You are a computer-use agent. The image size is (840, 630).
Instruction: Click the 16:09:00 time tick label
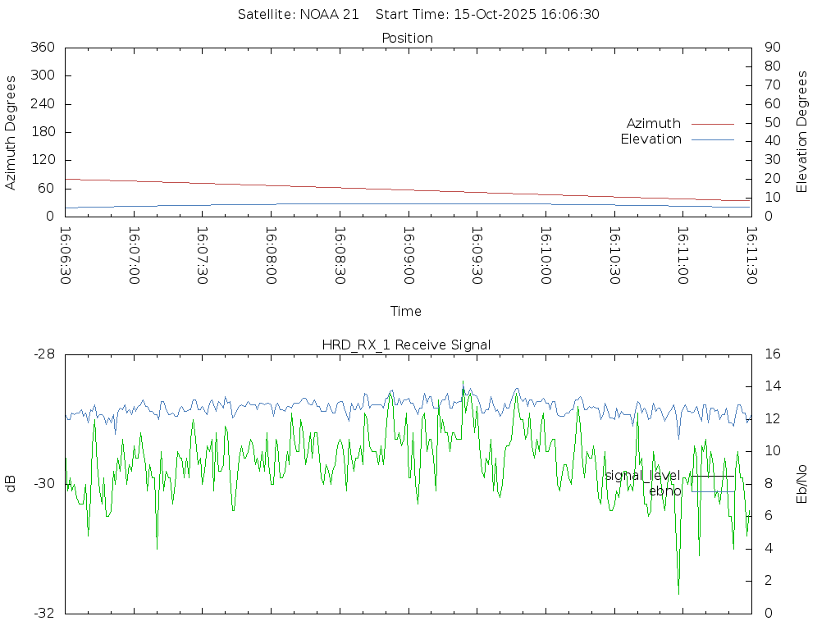409,255
